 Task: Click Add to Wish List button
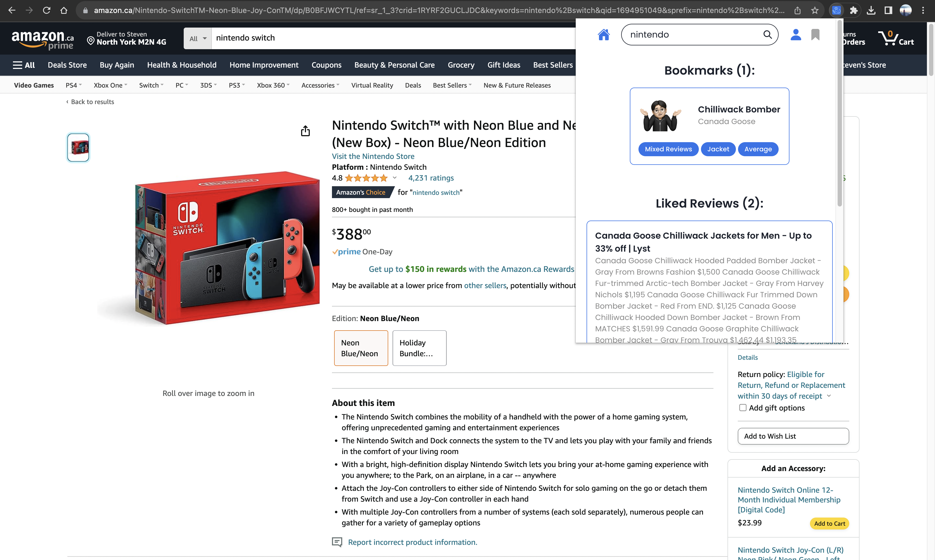(793, 436)
